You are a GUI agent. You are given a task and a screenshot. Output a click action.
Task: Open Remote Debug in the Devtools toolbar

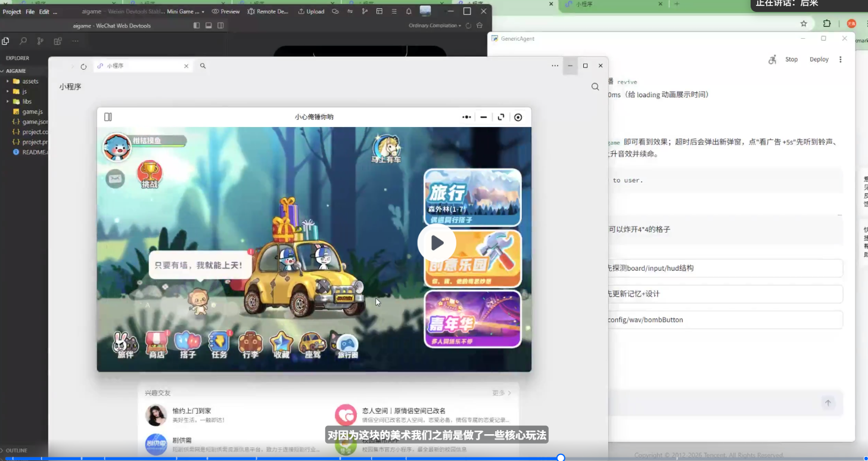point(267,11)
